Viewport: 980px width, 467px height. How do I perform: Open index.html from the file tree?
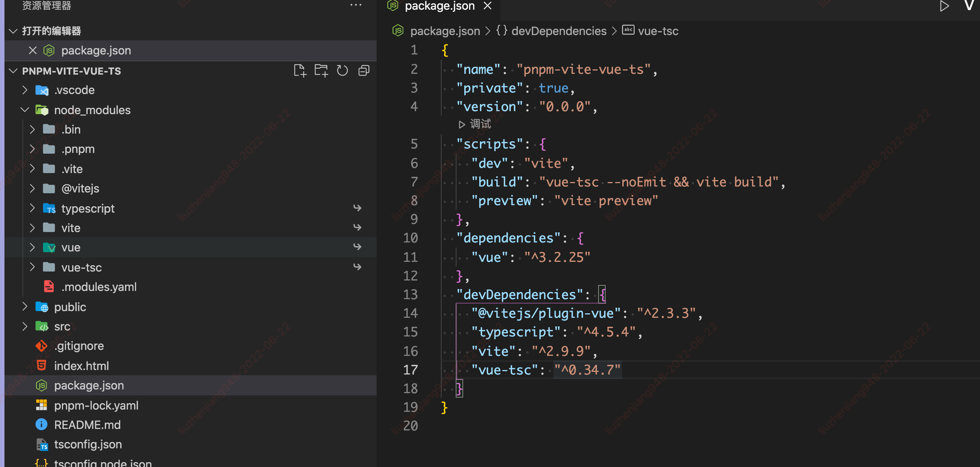tap(191, 366)
